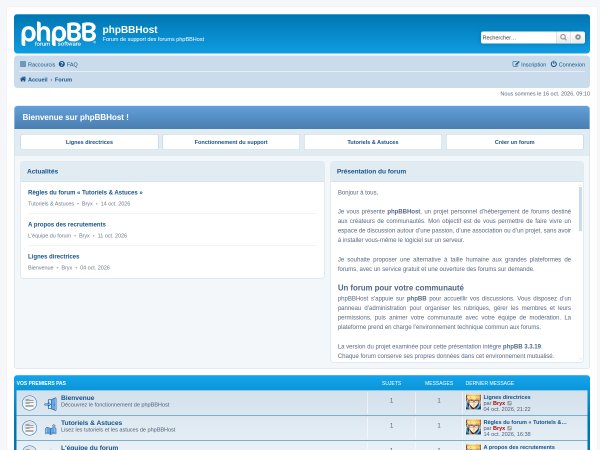Open Fonctionnement du support button
The height and width of the screenshot is (450, 600).
click(231, 142)
